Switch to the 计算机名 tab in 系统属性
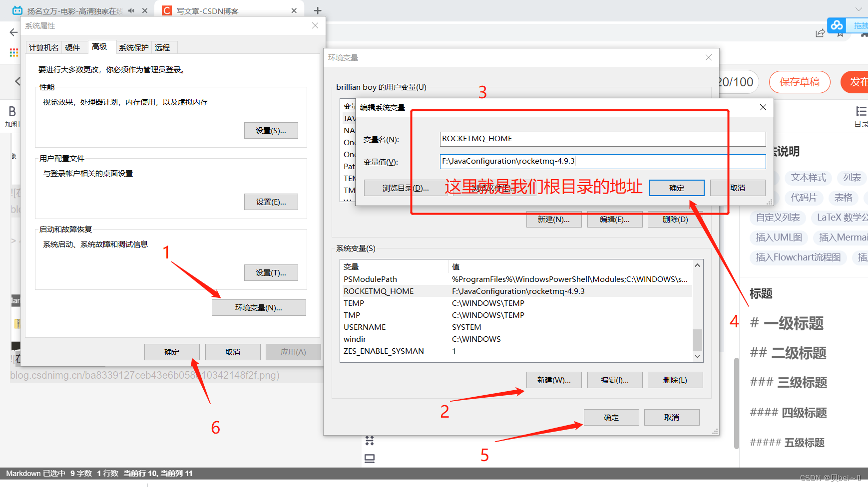 click(x=44, y=47)
